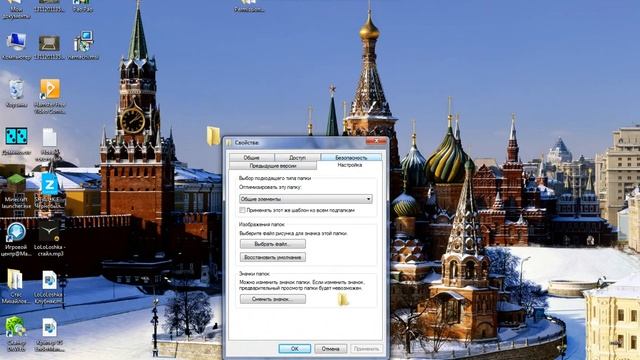This screenshot has width=640, height=360.
Task: Click the Восстановить умолчания button
Action: click(273, 258)
